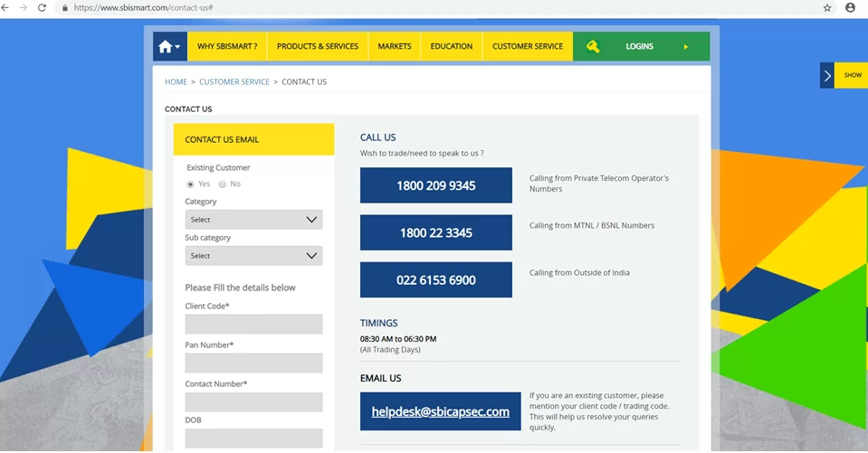Image resolution: width=868 pixels, height=453 pixels.
Task: Open the Sub category dropdown
Action: 253,256
